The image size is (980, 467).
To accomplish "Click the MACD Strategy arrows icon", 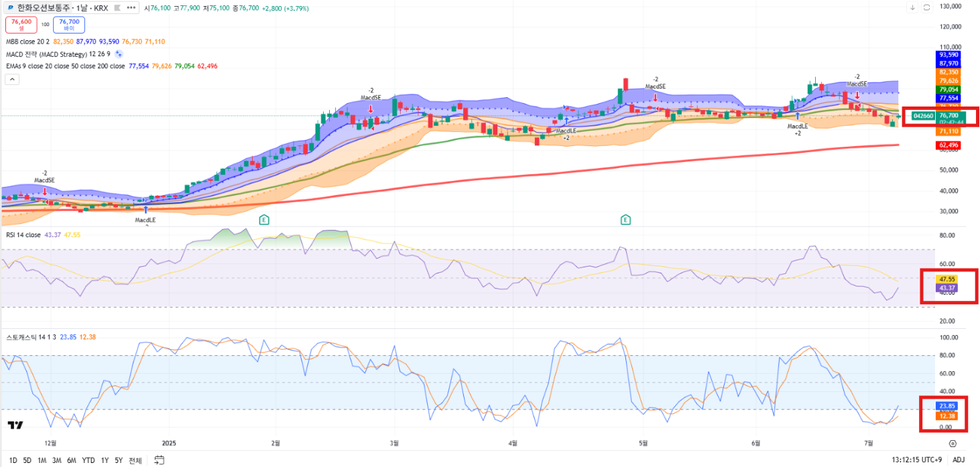I will click(119, 54).
